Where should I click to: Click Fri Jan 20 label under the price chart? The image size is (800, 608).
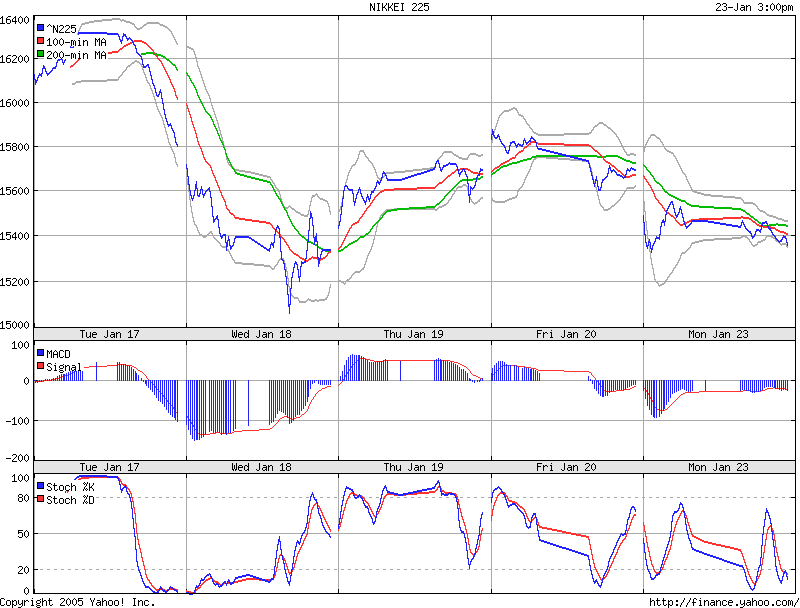click(566, 334)
